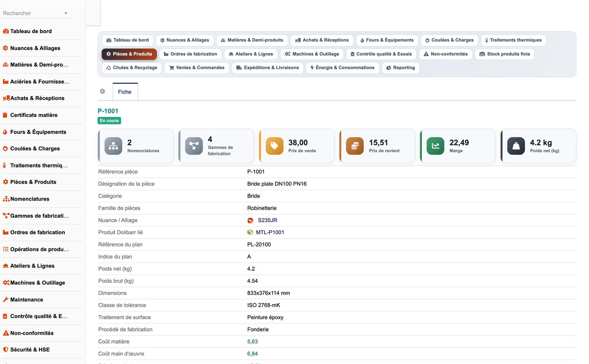This screenshot has height=364, width=589.
Task: Open the 2 Nomenclatures card
Action: 136,146
